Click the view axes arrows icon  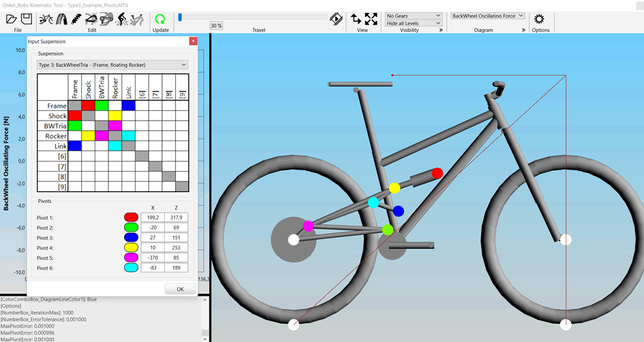pyautogui.click(x=356, y=19)
